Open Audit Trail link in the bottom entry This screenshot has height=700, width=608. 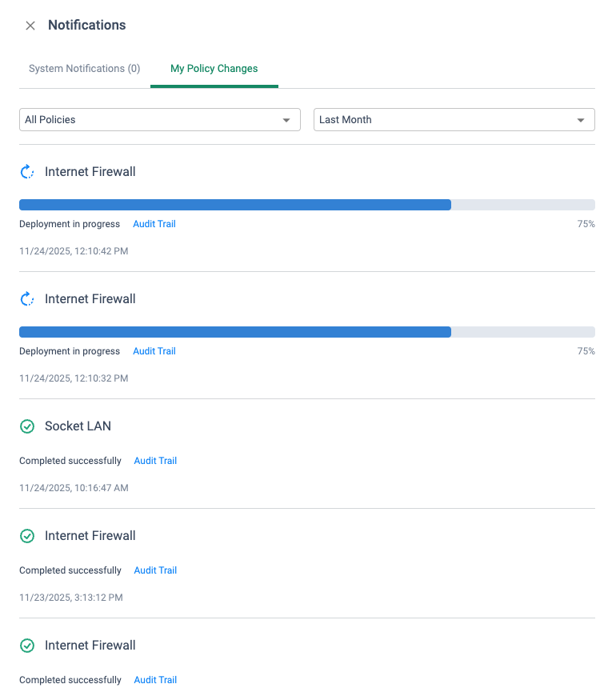coord(155,680)
